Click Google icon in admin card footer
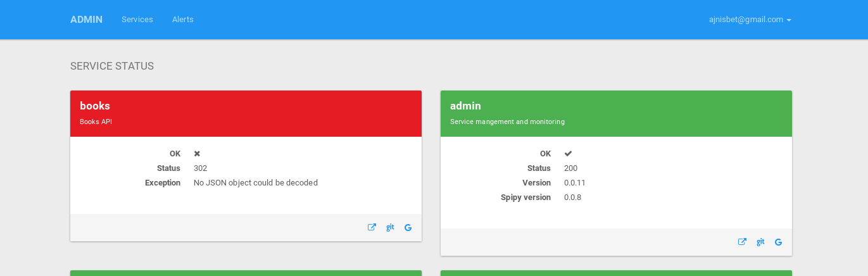The image size is (868, 276). pos(778,242)
